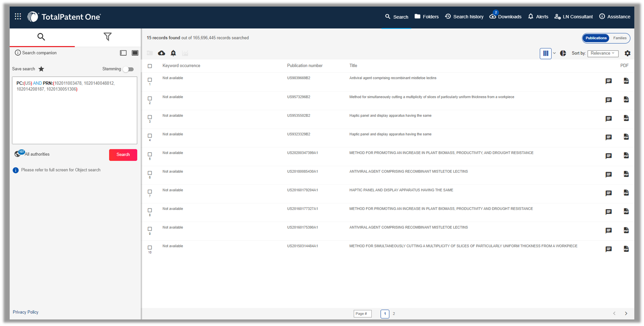The height and width of the screenshot is (326, 644).
Task: Open the All authorities selector
Action: (32, 154)
